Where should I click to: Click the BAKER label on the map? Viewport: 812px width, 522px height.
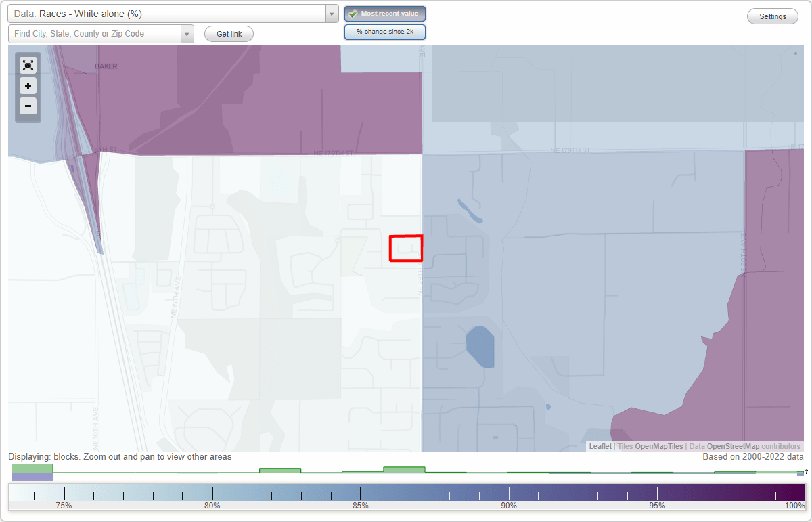point(106,66)
